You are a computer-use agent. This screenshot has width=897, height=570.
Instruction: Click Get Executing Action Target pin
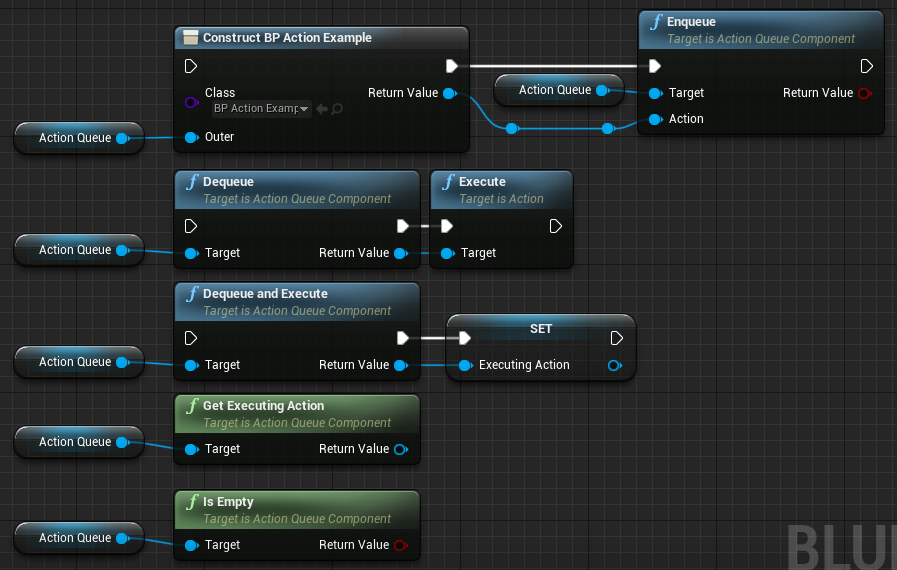point(192,449)
